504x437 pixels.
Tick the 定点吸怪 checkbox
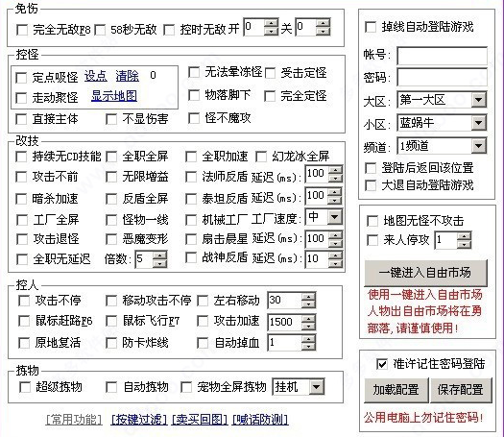(21, 78)
